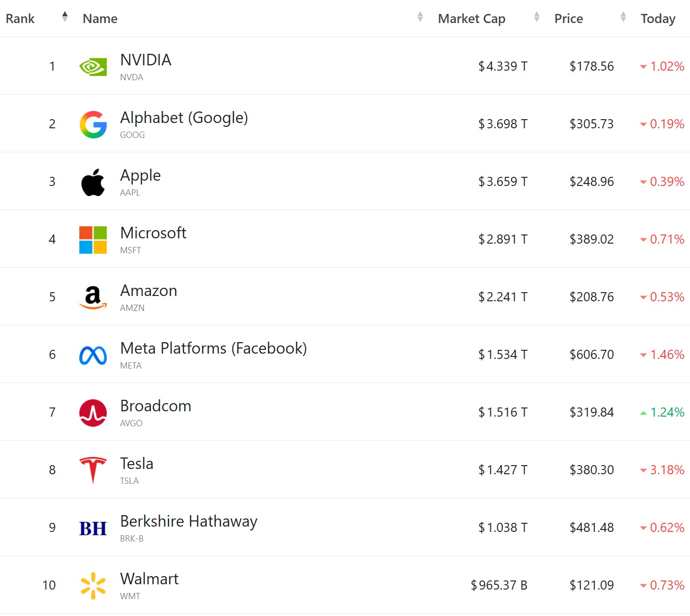Click the Walmart spark logo
This screenshot has width=690, height=616.
click(x=93, y=586)
